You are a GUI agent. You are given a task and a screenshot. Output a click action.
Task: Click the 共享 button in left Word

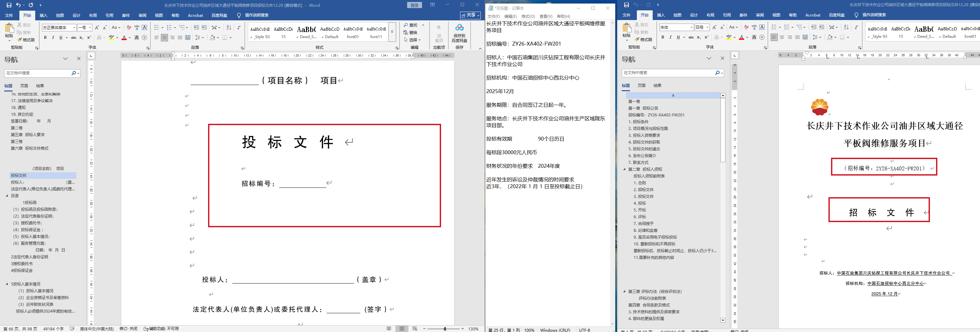point(470,15)
